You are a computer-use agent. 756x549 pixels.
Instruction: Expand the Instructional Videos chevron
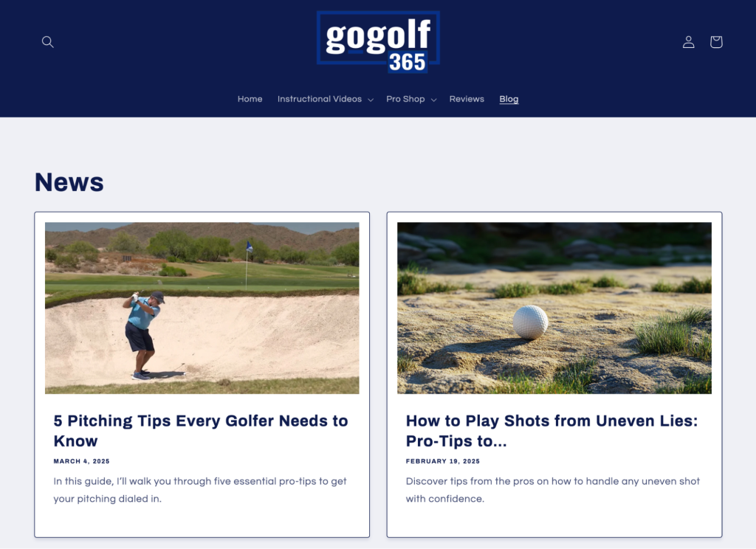click(x=371, y=100)
